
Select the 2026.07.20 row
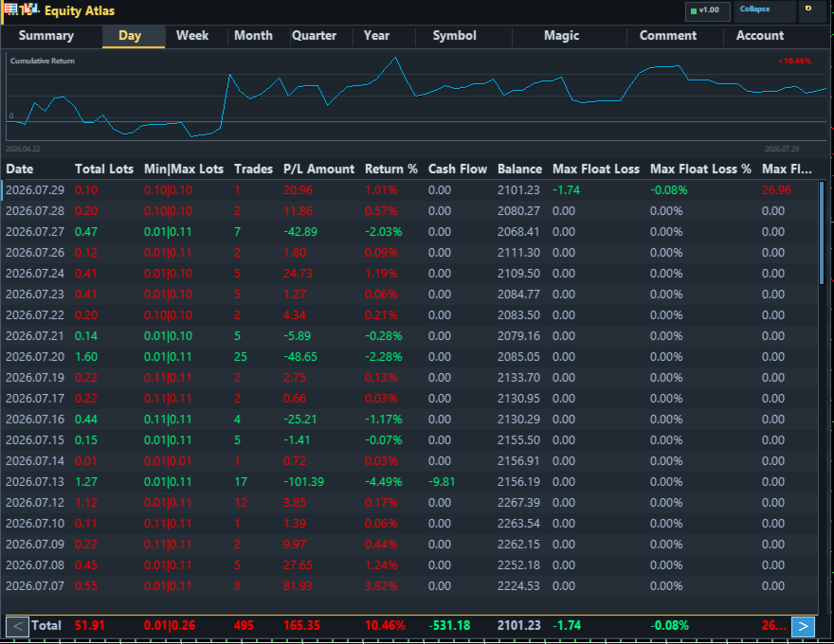409,357
